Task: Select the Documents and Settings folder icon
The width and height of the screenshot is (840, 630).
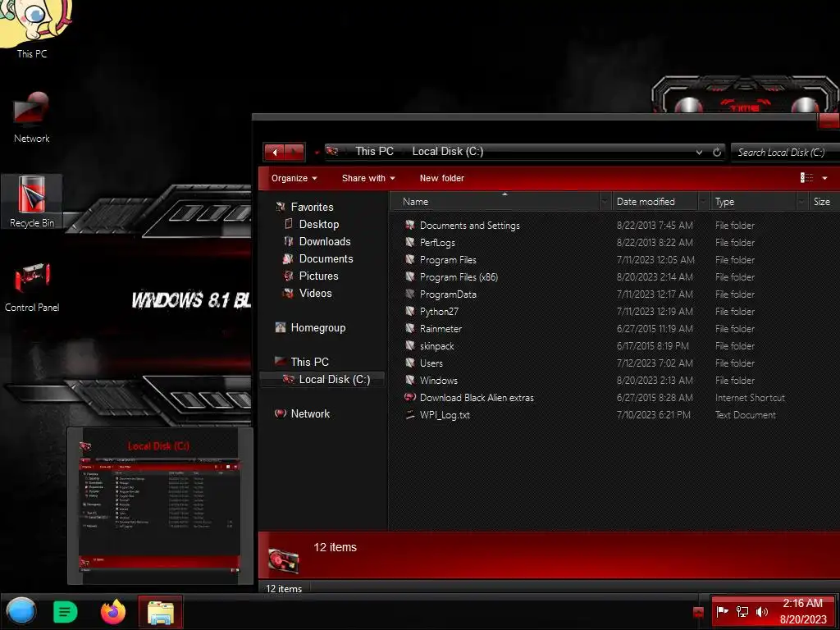Action: pos(410,225)
